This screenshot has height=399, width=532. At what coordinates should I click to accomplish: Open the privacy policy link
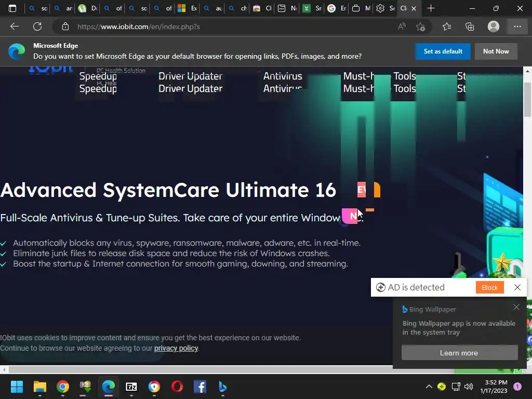coord(176,348)
